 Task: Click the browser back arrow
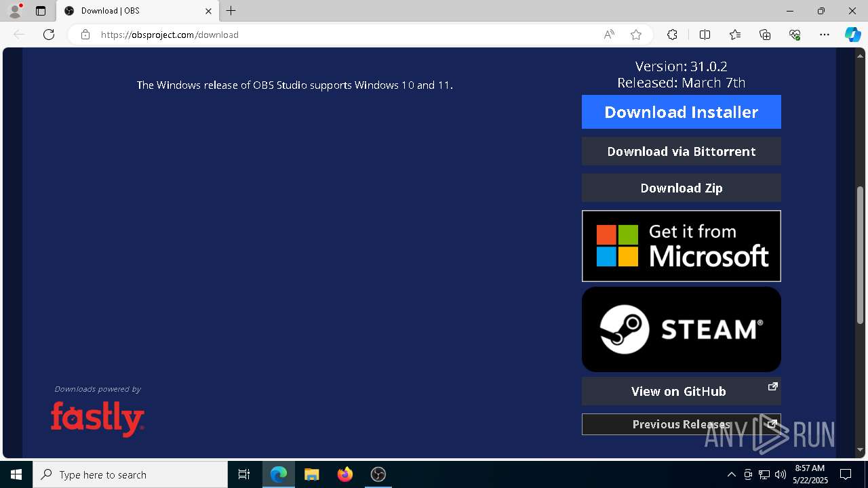coord(19,35)
